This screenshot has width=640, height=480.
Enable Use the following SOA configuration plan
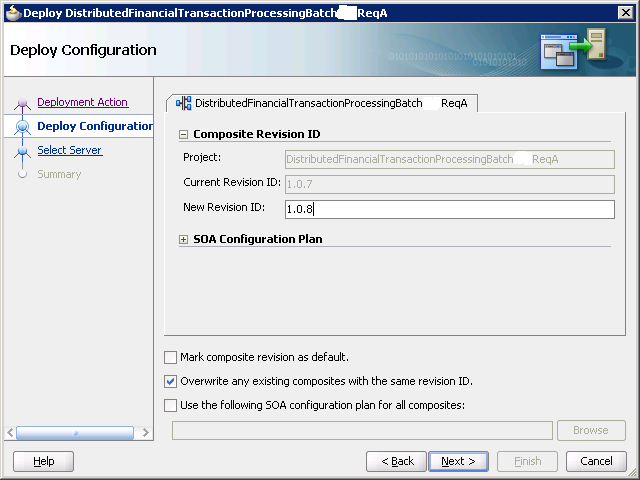[170, 405]
